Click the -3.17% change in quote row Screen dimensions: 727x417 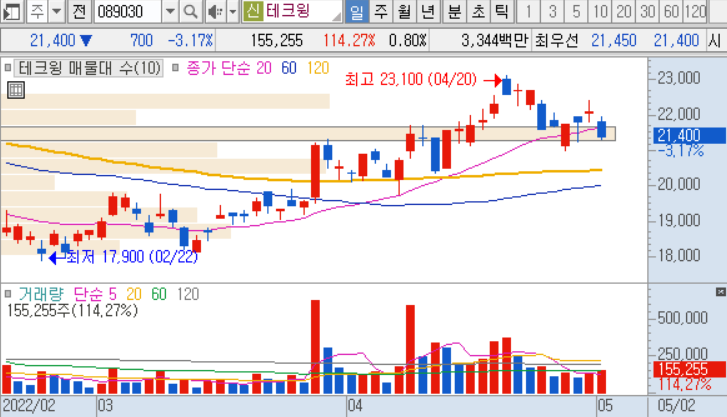[190, 41]
